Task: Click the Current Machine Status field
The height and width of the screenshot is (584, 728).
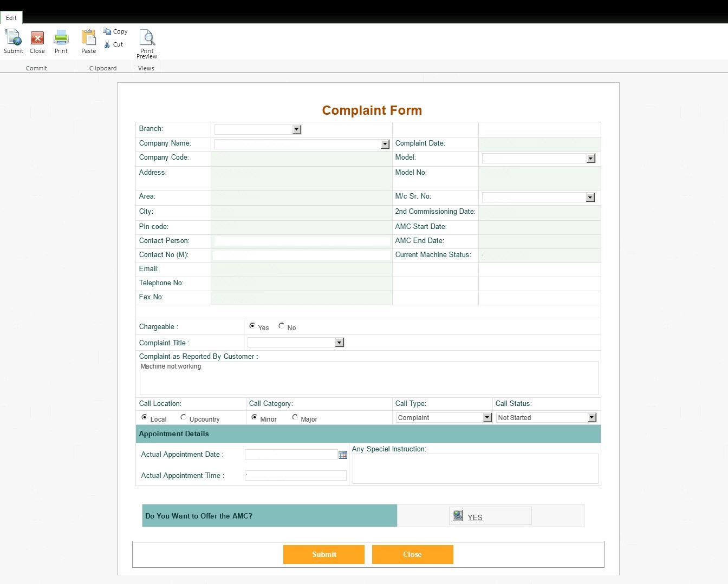Action: coord(539,255)
